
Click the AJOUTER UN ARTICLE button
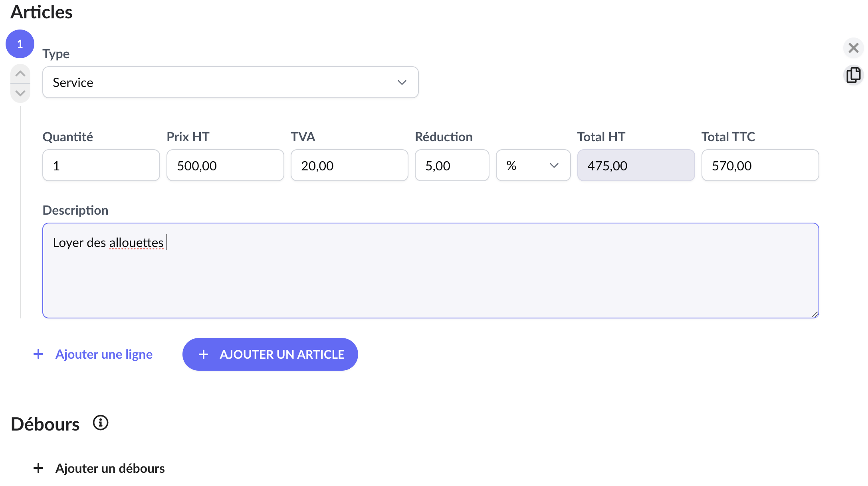pyautogui.click(x=270, y=354)
